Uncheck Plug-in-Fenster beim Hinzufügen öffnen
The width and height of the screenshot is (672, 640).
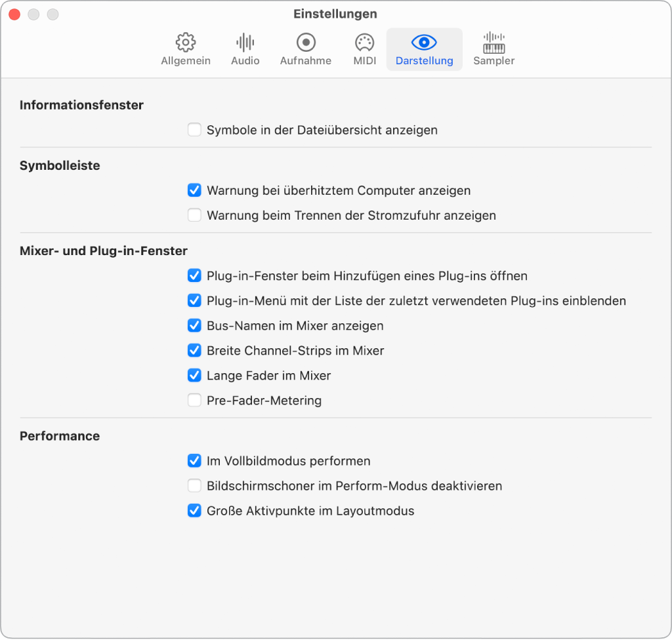point(194,276)
